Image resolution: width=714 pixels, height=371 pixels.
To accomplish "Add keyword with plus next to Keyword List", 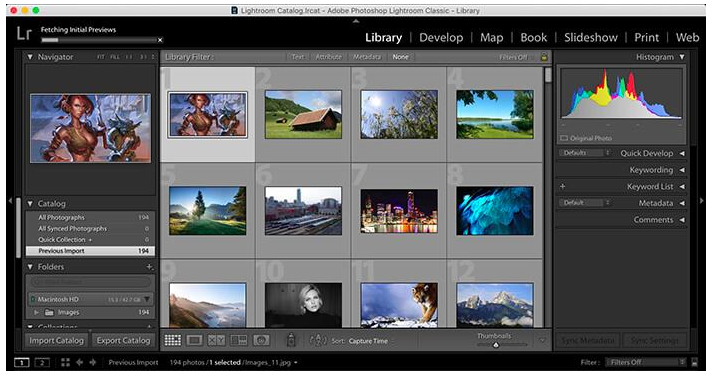I will coord(562,186).
